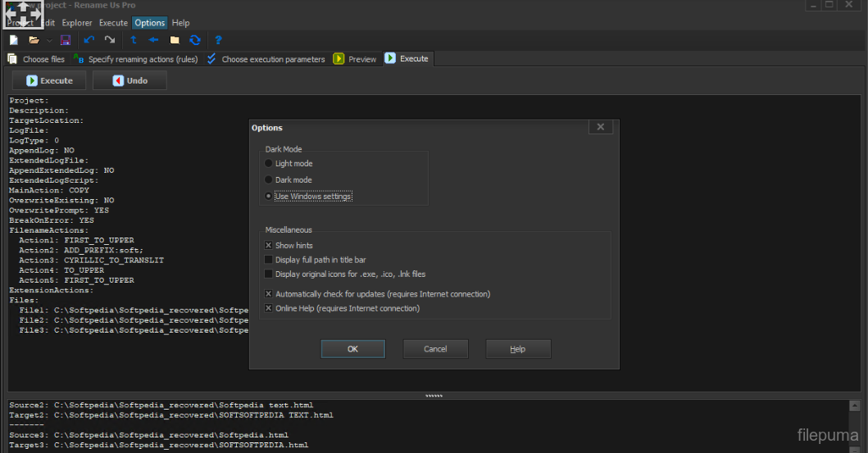Open the Explorer menu
This screenshot has width=868, height=453.
pyautogui.click(x=77, y=23)
